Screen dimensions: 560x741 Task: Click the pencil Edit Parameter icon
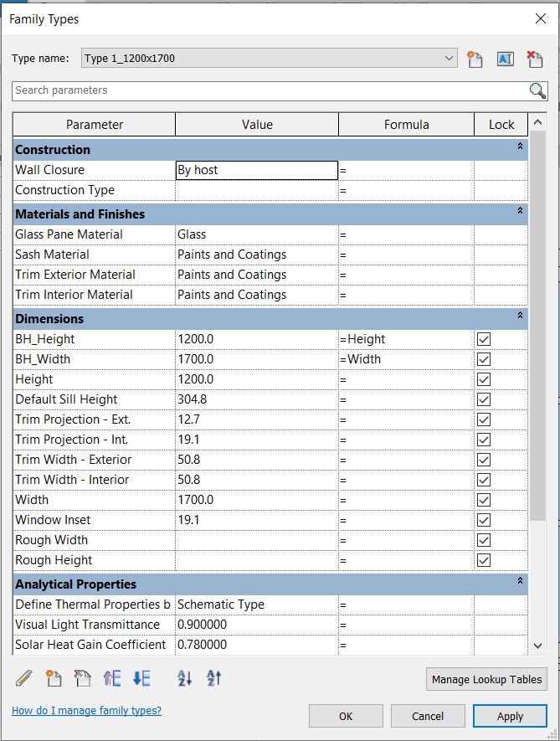click(x=23, y=678)
